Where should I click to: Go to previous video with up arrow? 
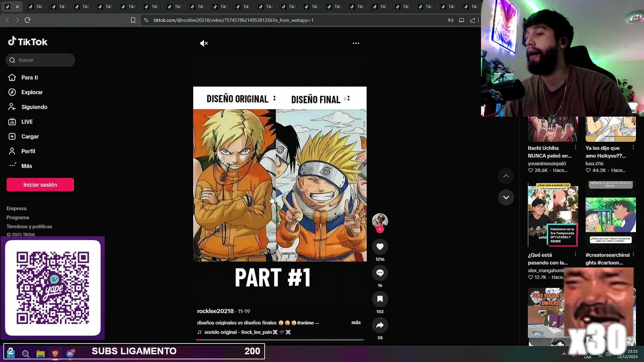point(506,176)
